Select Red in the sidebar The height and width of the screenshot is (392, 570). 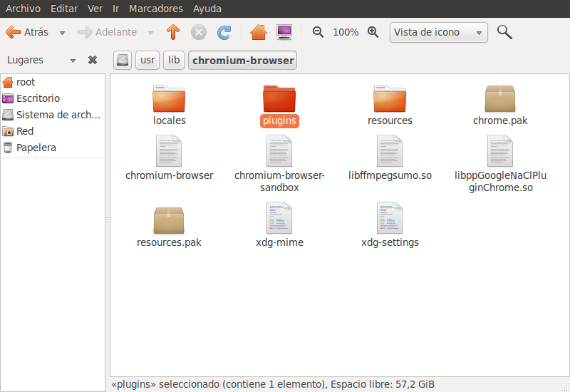pos(53,131)
